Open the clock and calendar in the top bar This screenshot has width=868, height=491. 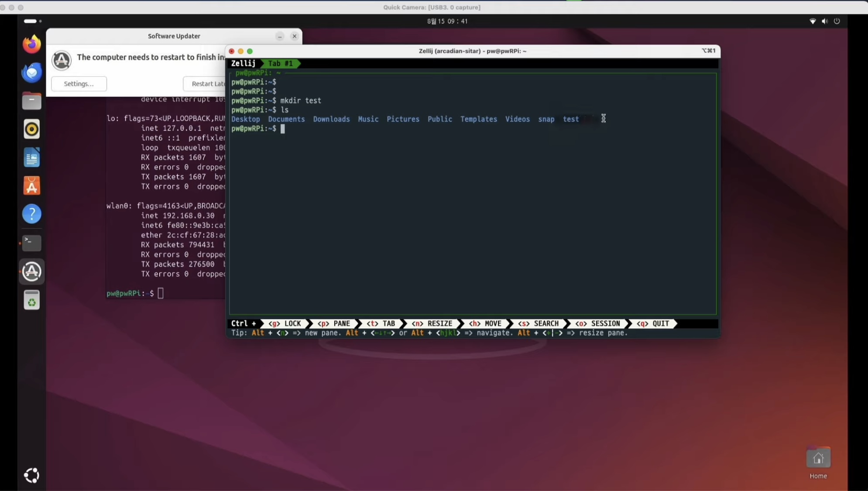[x=447, y=21]
